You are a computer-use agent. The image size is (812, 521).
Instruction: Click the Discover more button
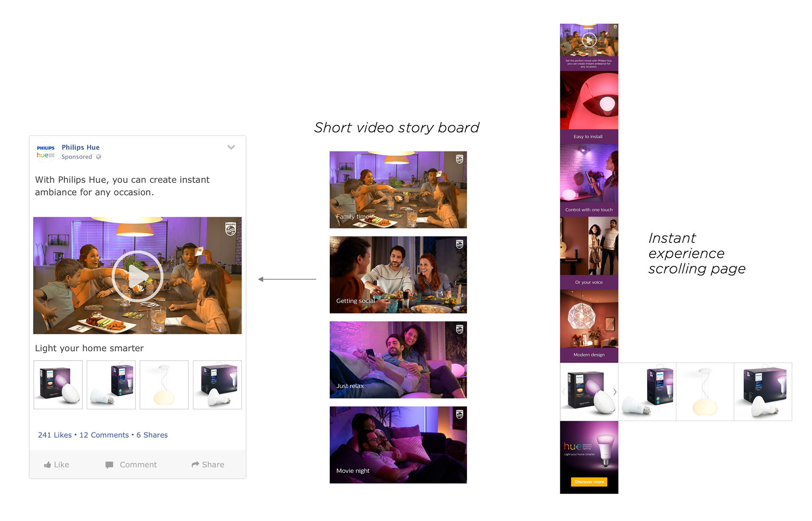point(589,482)
